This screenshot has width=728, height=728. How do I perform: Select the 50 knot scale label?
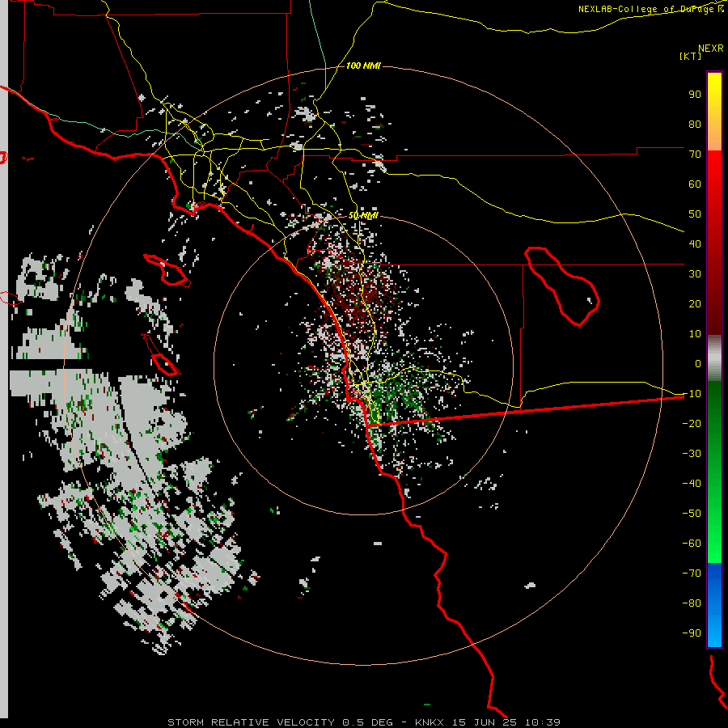pos(695,214)
